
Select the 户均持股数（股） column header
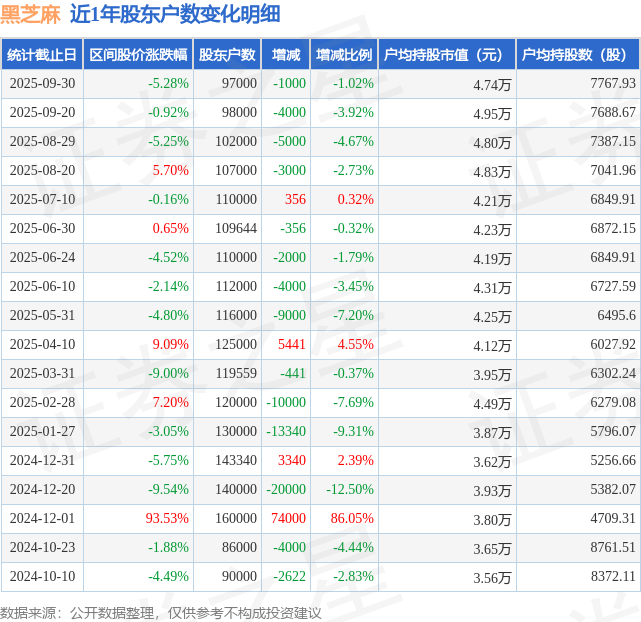point(578,55)
